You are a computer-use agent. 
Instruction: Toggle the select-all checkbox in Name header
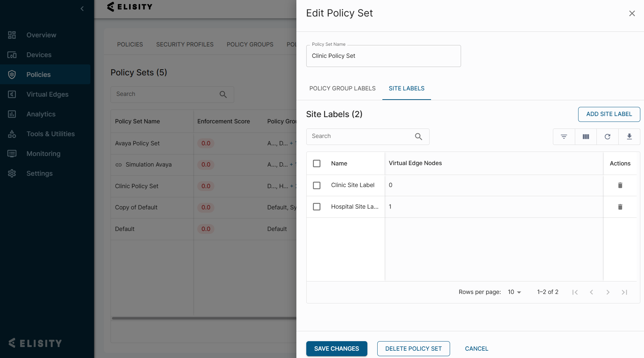pyautogui.click(x=317, y=163)
